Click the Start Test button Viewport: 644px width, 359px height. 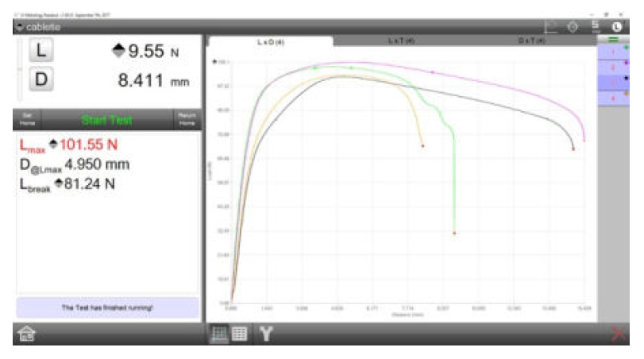[106, 121]
